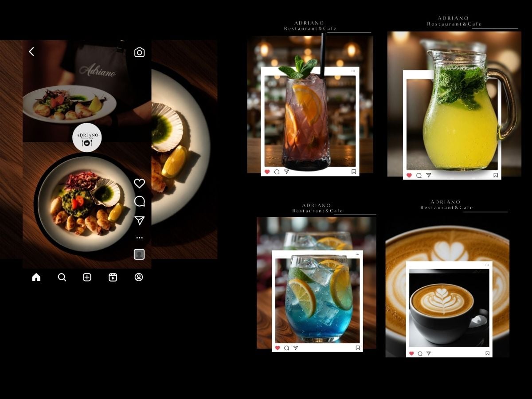Image resolution: width=532 pixels, height=399 pixels.
Task: Open comment icon under the blue cocktail post
Action: [287, 348]
